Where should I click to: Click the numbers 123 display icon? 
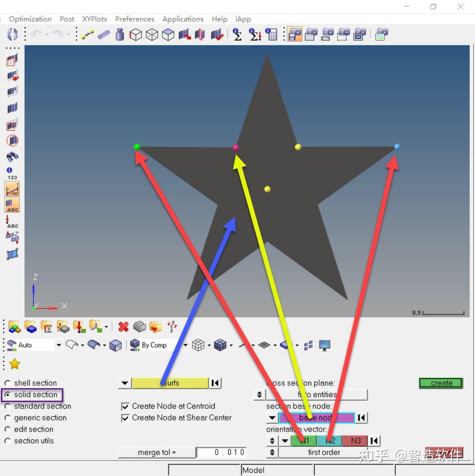point(12,174)
